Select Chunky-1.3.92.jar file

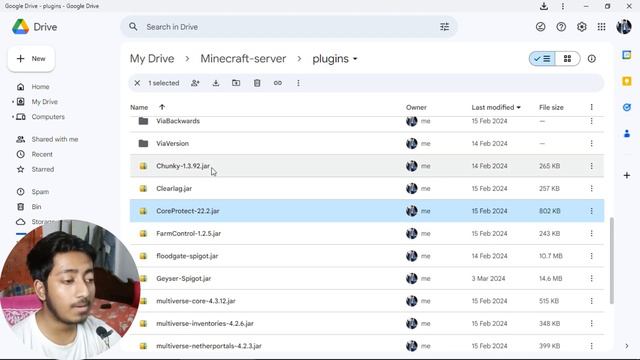(367, 166)
